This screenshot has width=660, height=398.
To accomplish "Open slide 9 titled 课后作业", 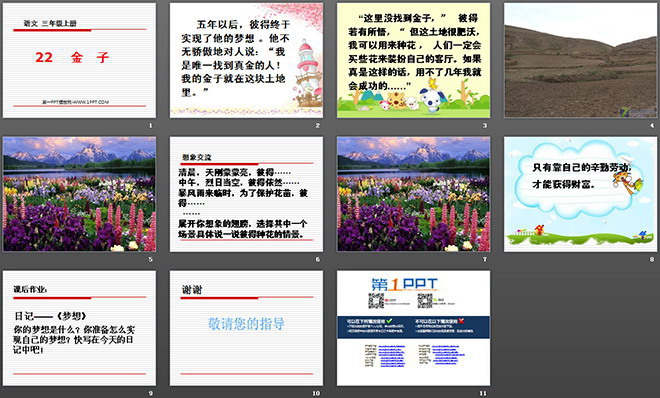I will coord(79,328).
